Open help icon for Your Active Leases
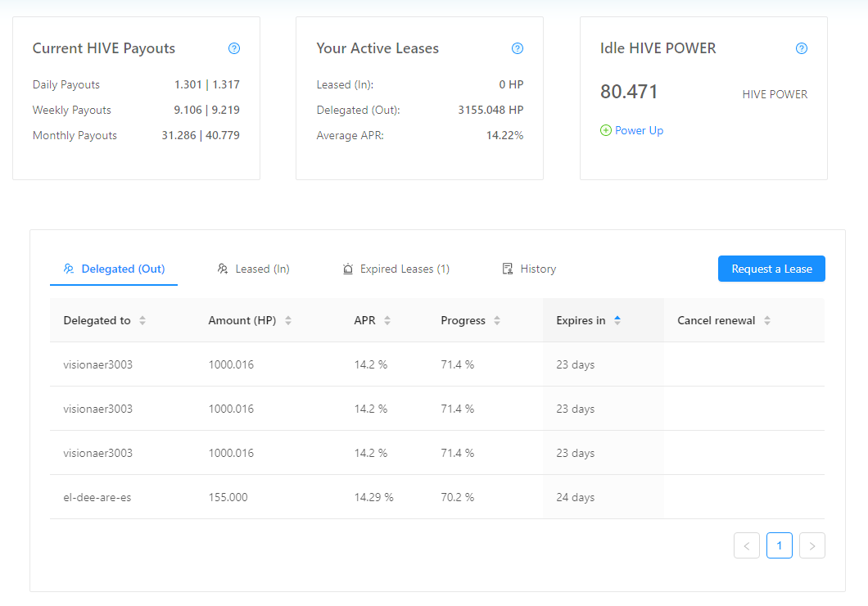 (x=518, y=48)
